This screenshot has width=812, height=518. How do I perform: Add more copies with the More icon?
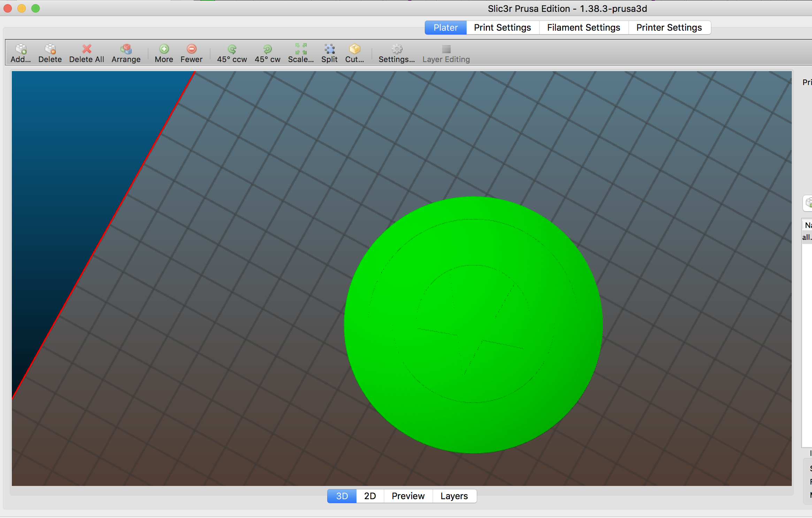tap(163, 53)
